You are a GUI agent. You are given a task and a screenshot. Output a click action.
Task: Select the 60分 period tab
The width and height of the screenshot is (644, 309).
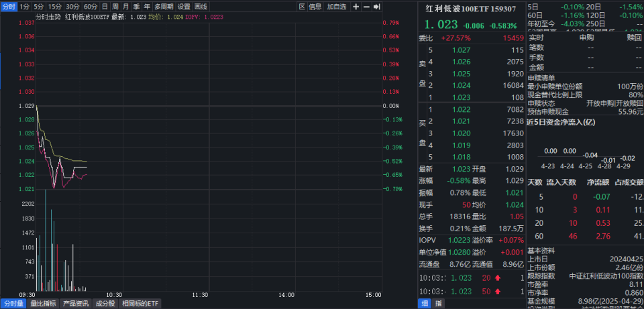pos(91,7)
